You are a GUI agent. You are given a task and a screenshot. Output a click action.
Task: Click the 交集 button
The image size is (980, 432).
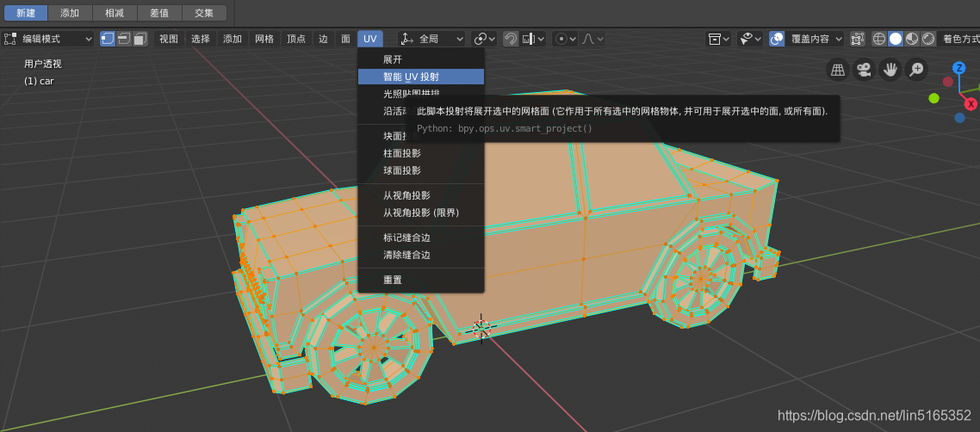click(x=204, y=13)
